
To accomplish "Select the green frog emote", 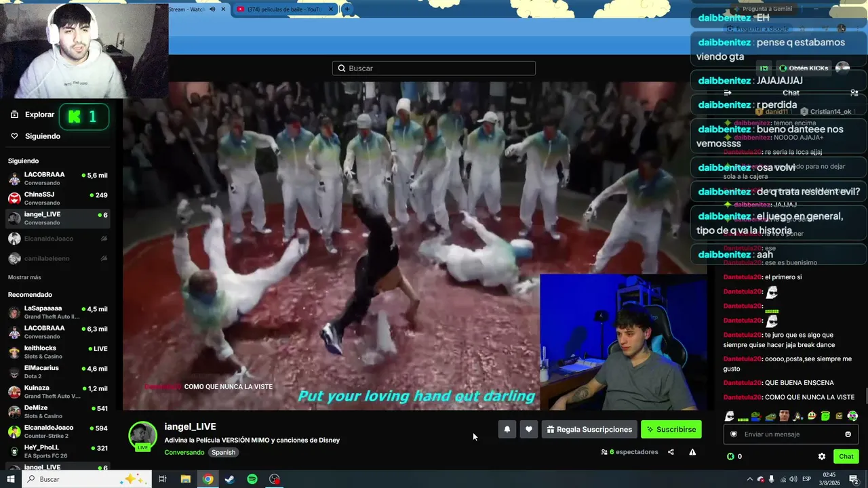I will (770, 416).
